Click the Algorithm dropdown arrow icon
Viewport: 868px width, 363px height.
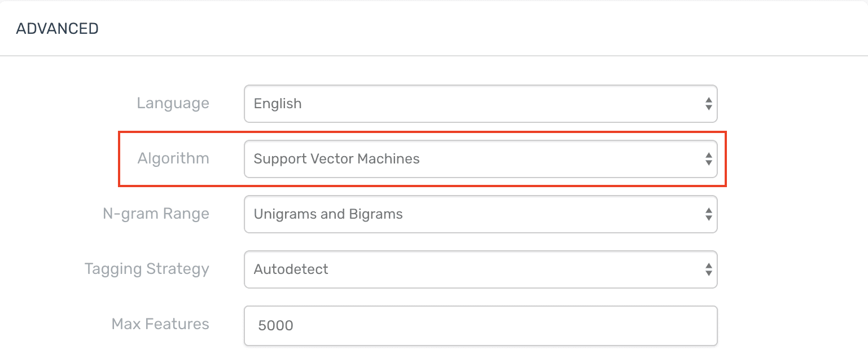coord(708,159)
